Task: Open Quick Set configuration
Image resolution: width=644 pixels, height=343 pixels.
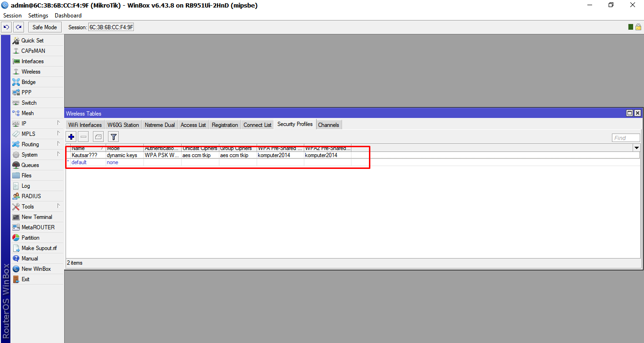Action: point(32,40)
